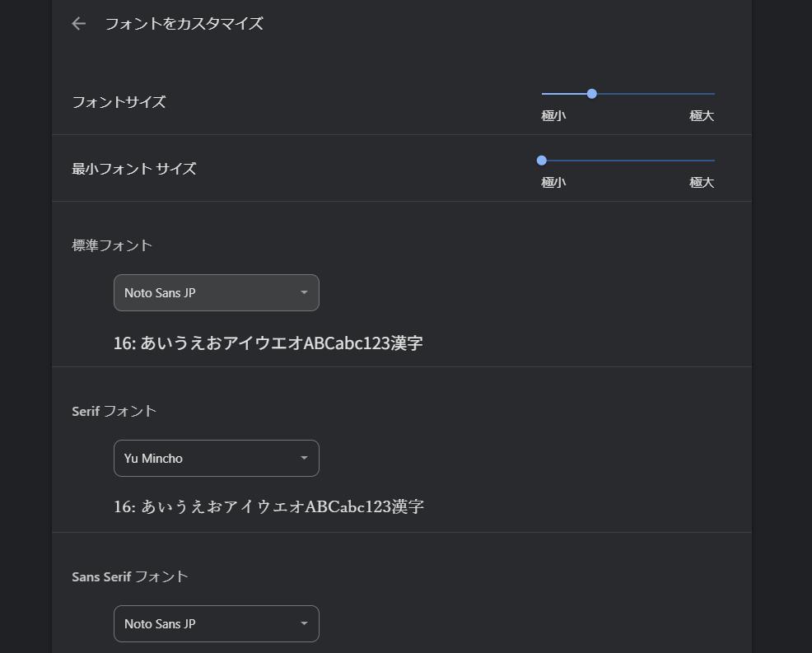Click the Serif フォント section heading
The image size is (812, 653).
[113, 411]
